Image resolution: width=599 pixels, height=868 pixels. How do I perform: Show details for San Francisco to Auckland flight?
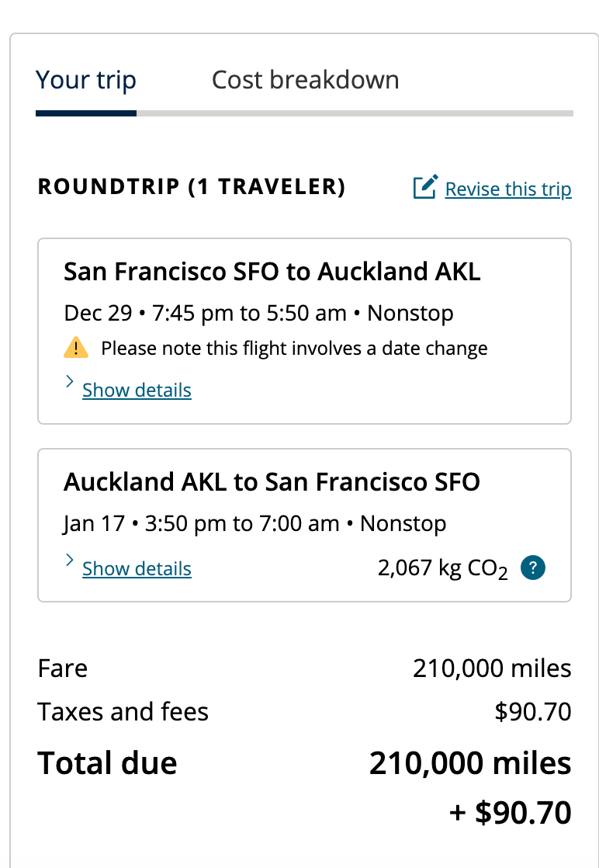pyautogui.click(x=137, y=390)
